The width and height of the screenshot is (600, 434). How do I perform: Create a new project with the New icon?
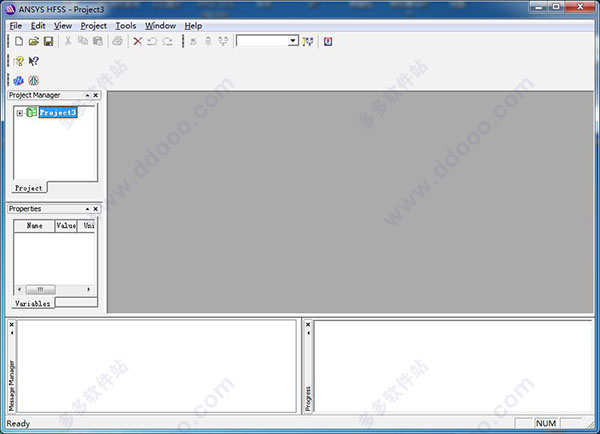(19, 41)
